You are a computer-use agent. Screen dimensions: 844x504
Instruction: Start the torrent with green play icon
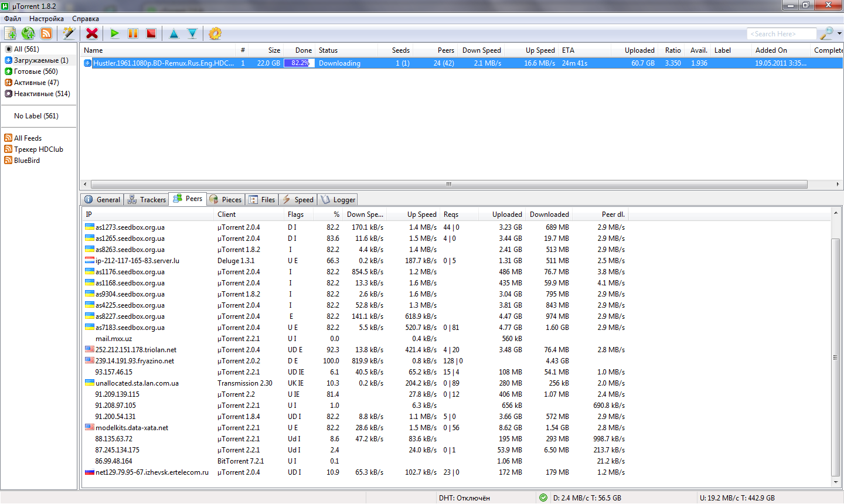(115, 33)
